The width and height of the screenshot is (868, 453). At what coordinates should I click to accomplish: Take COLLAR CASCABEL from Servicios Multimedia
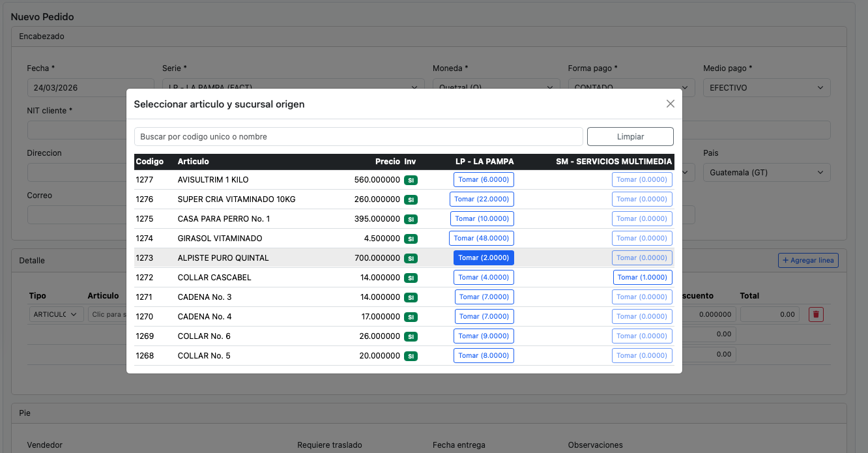(642, 278)
